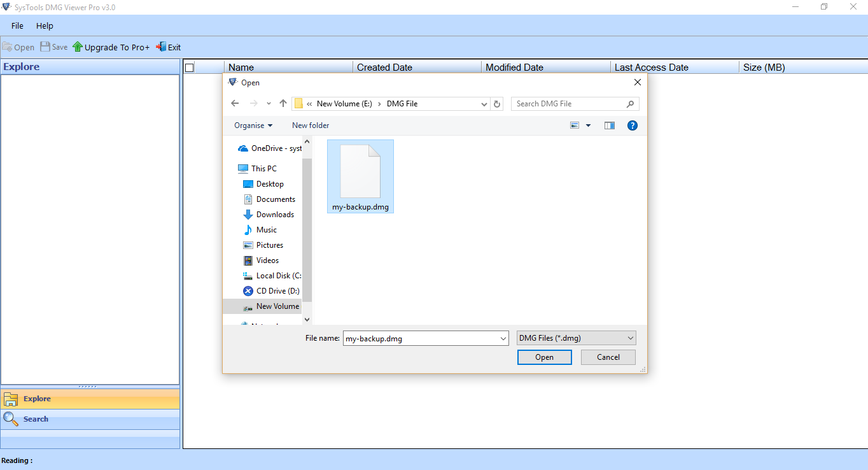Expand the File name combo box dropdown
The width and height of the screenshot is (868, 470).
[503, 338]
